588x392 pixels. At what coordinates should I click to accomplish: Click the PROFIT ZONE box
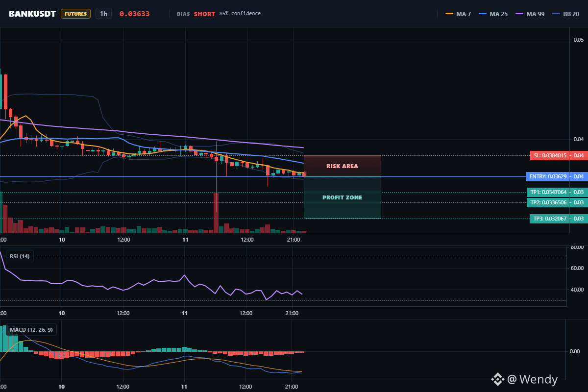coord(343,197)
